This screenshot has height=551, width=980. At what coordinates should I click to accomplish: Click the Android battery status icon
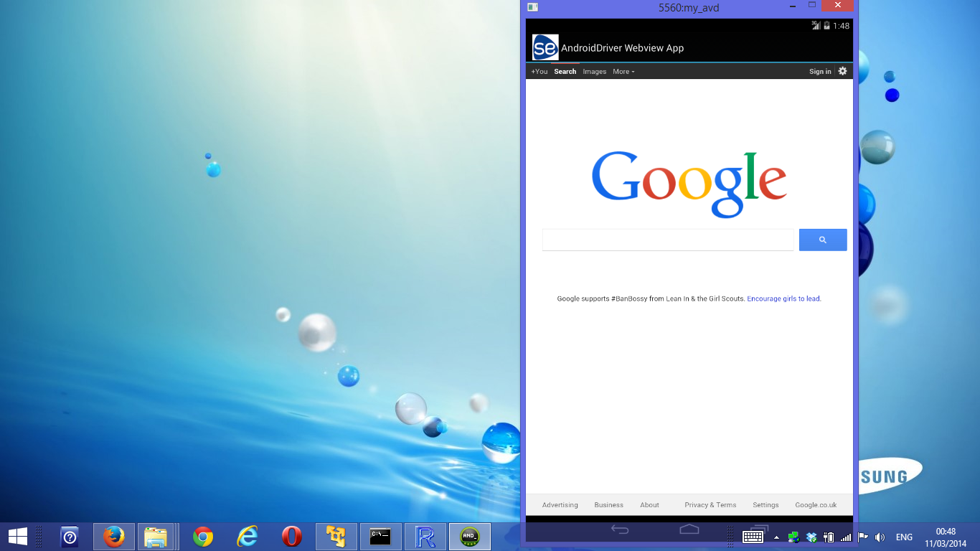point(826,26)
